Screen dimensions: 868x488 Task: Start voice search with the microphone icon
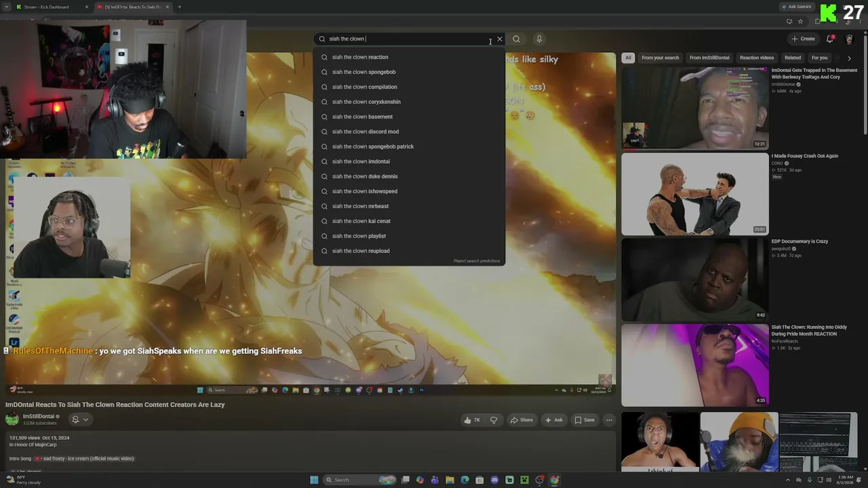(539, 39)
